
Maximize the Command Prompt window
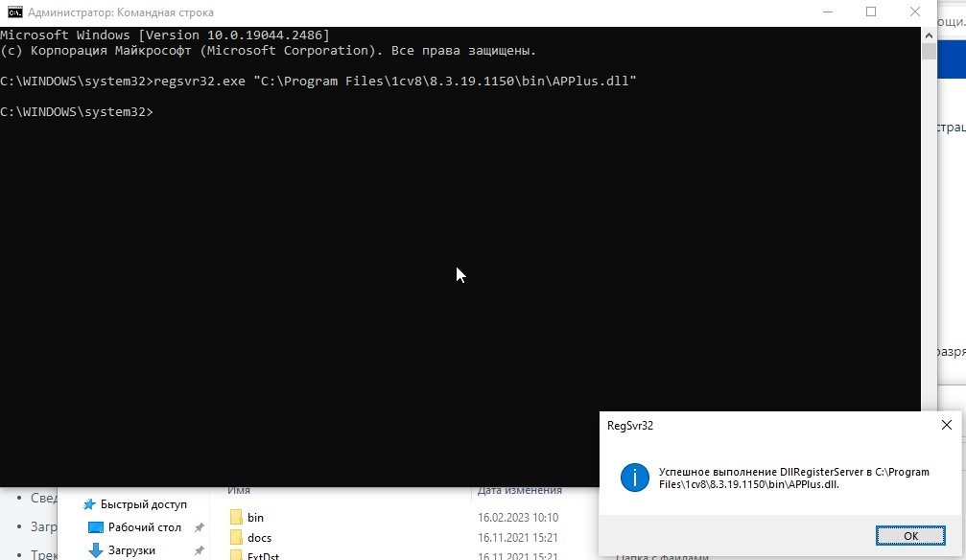point(871,12)
